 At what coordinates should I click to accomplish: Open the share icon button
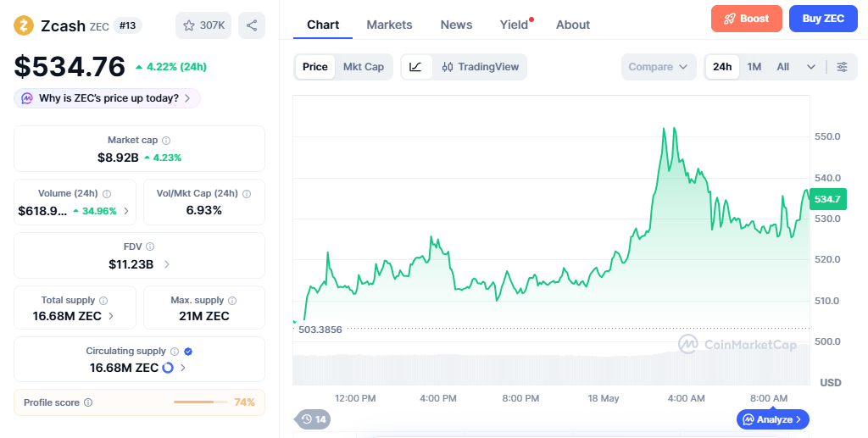[252, 25]
